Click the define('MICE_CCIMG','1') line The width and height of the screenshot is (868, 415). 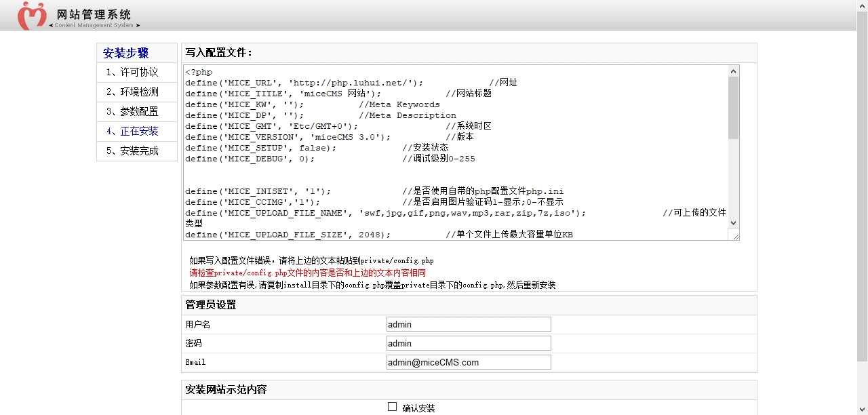pos(374,202)
